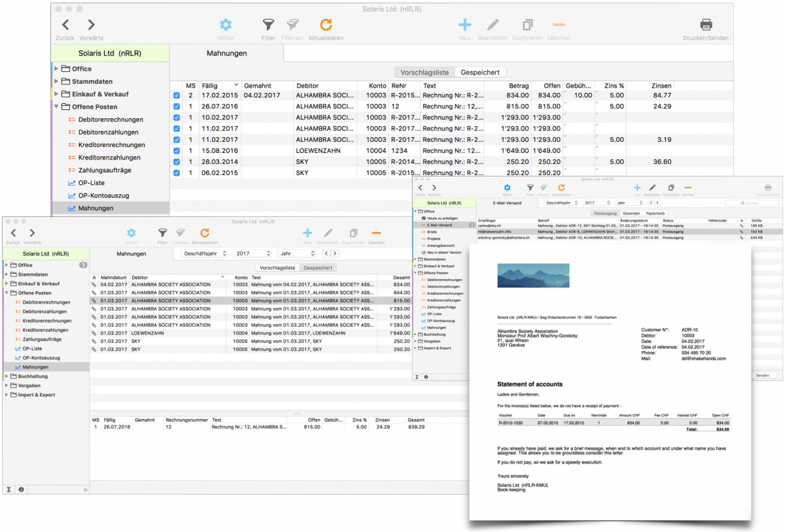Screen dimensions: 785x532
Task: Switch to the Gesendet tab
Action: 631,213
